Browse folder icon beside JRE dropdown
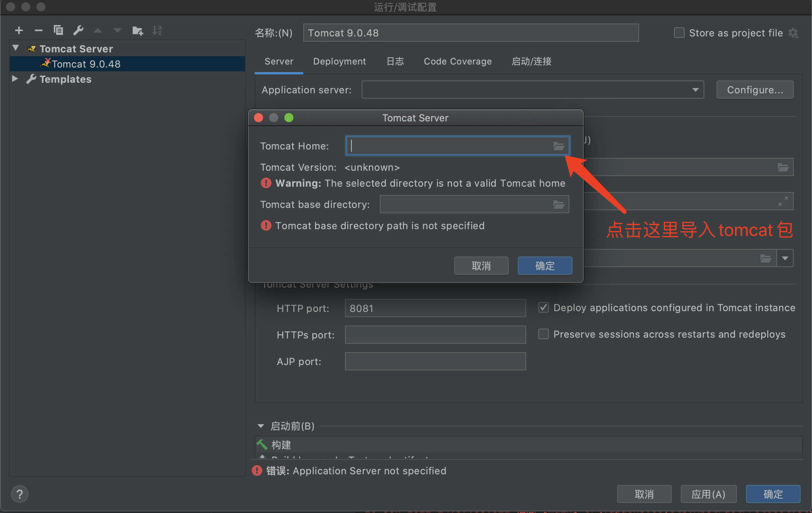The width and height of the screenshot is (812, 513). 766,258
